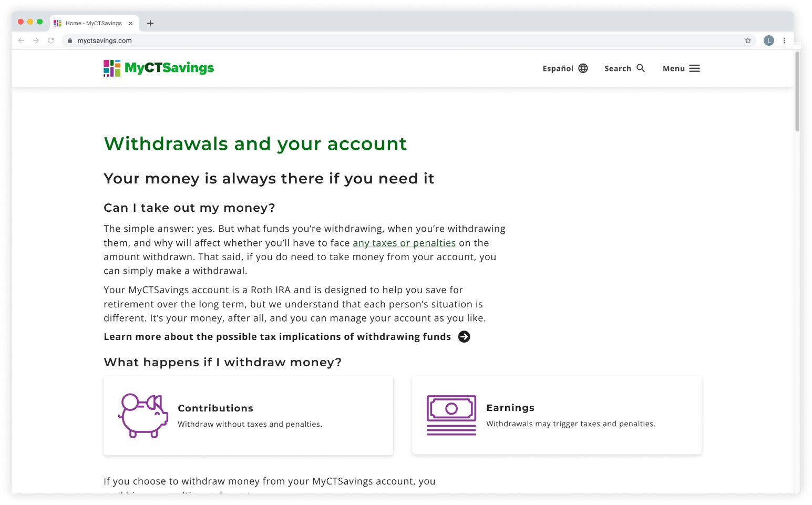Switch the site language to Español

(x=557, y=68)
